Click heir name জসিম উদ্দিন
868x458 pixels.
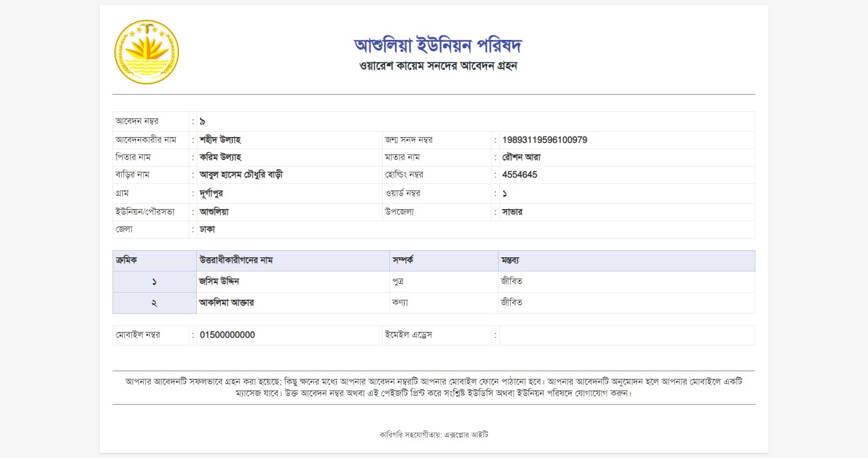(x=219, y=281)
